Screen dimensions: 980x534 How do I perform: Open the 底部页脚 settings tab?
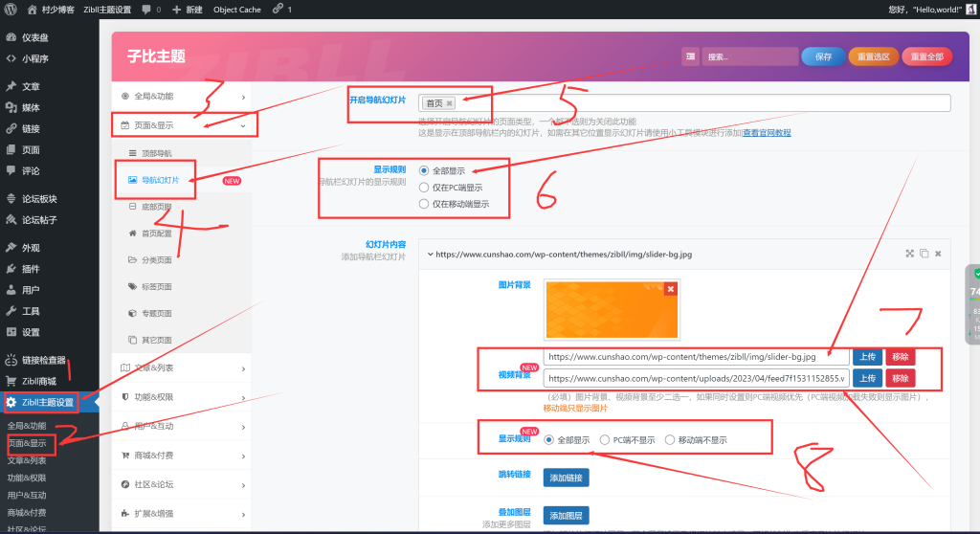(181, 207)
